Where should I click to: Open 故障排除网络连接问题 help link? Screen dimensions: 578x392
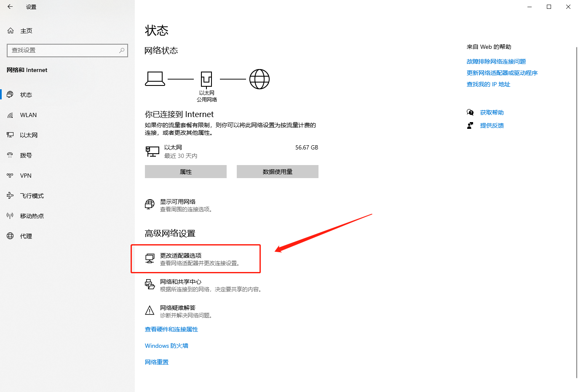[x=496, y=61]
